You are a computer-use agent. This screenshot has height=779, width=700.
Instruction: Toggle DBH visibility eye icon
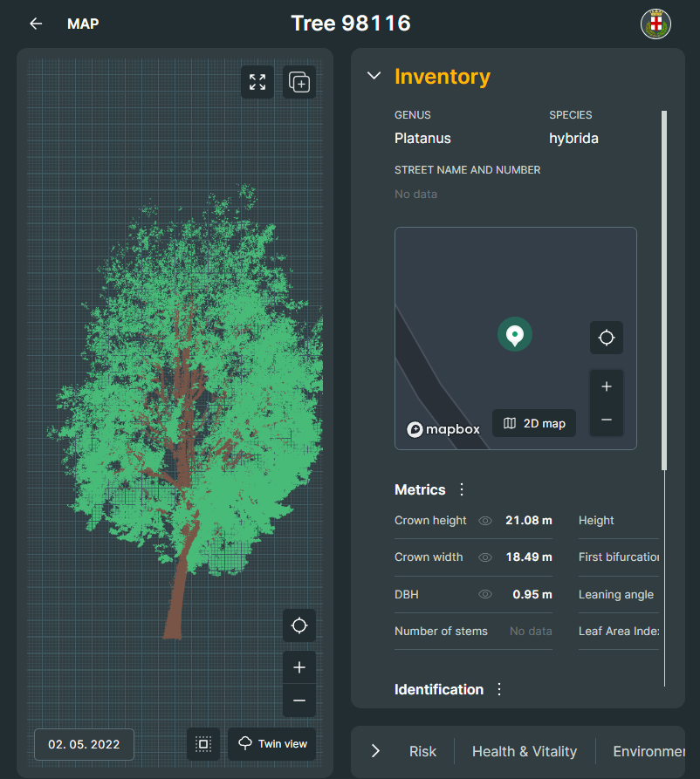point(485,594)
